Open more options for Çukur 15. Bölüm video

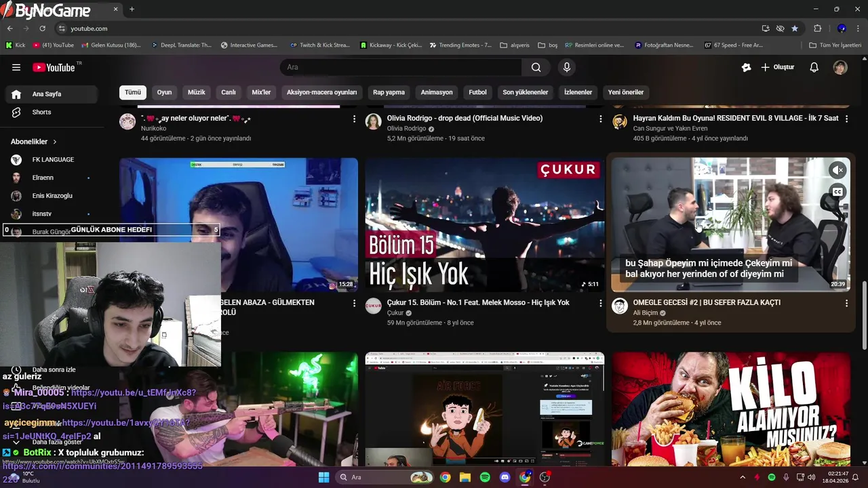point(600,303)
